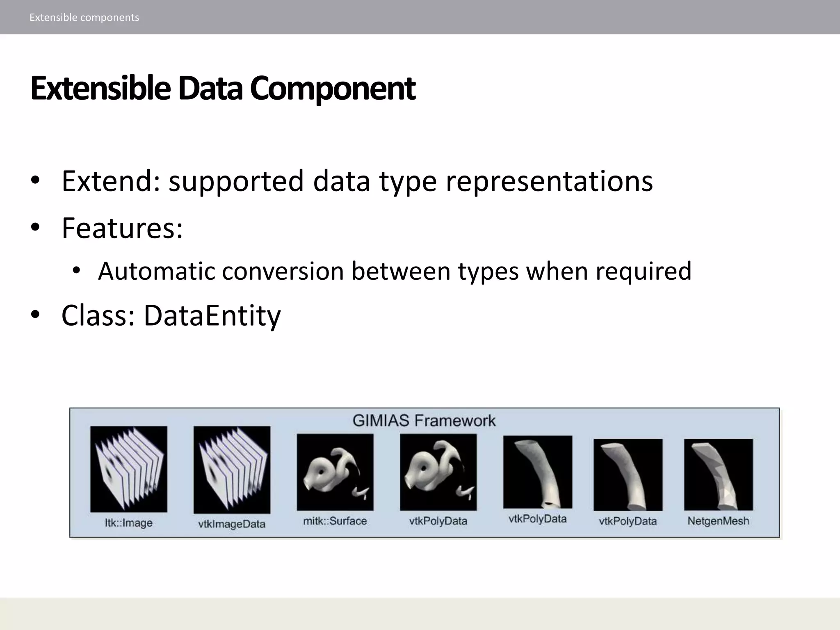Click the NetgenMesh caption text
This screenshot has width=840, height=630.
click(719, 521)
